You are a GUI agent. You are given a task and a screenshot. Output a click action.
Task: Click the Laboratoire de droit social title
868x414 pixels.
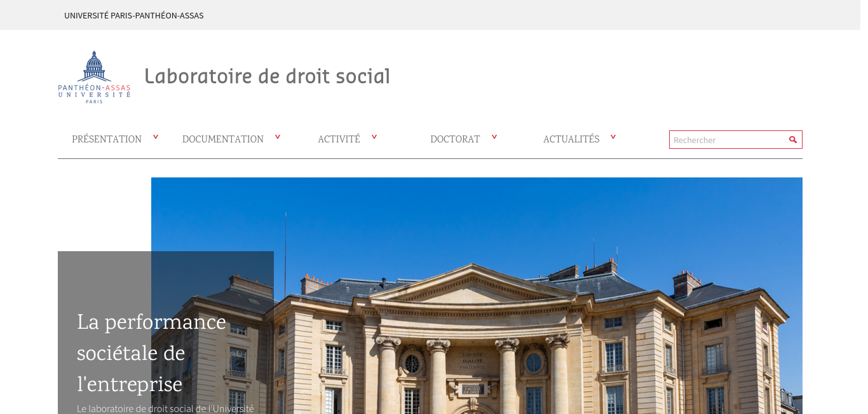tap(267, 76)
